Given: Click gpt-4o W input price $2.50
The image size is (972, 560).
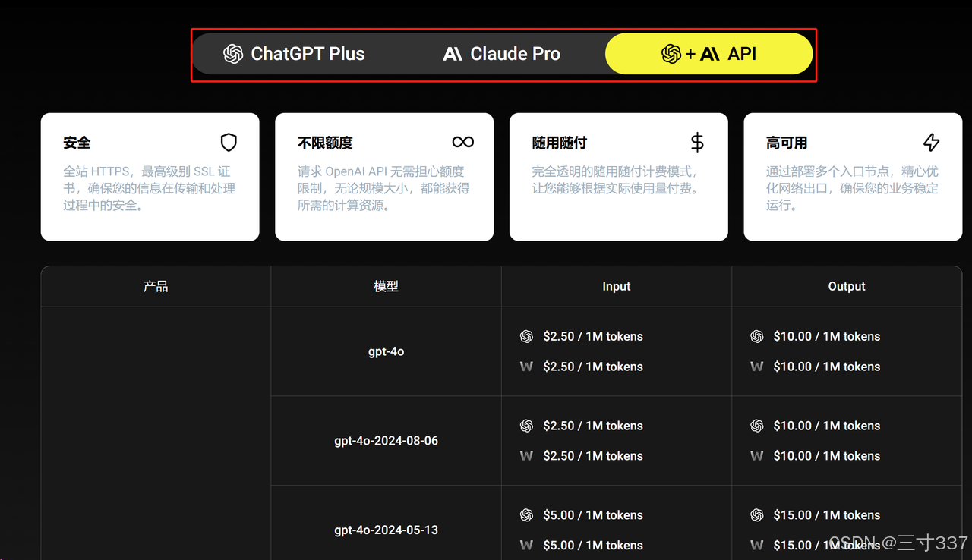Looking at the screenshot, I should pyautogui.click(x=593, y=367).
